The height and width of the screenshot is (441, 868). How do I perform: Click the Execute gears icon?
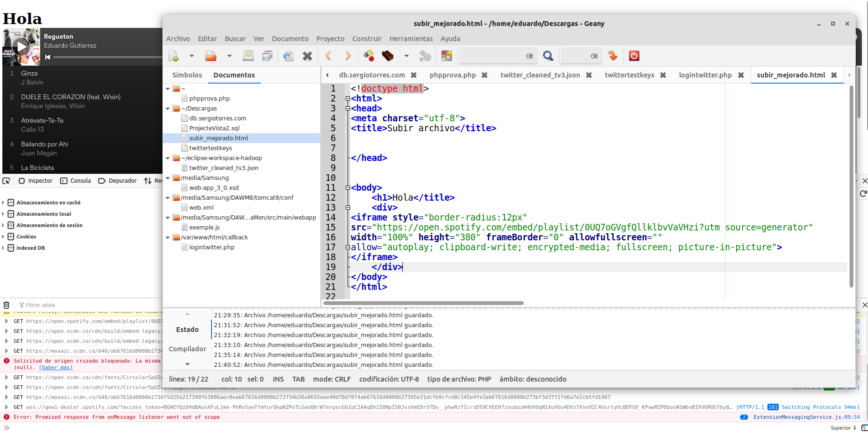point(425,56)
